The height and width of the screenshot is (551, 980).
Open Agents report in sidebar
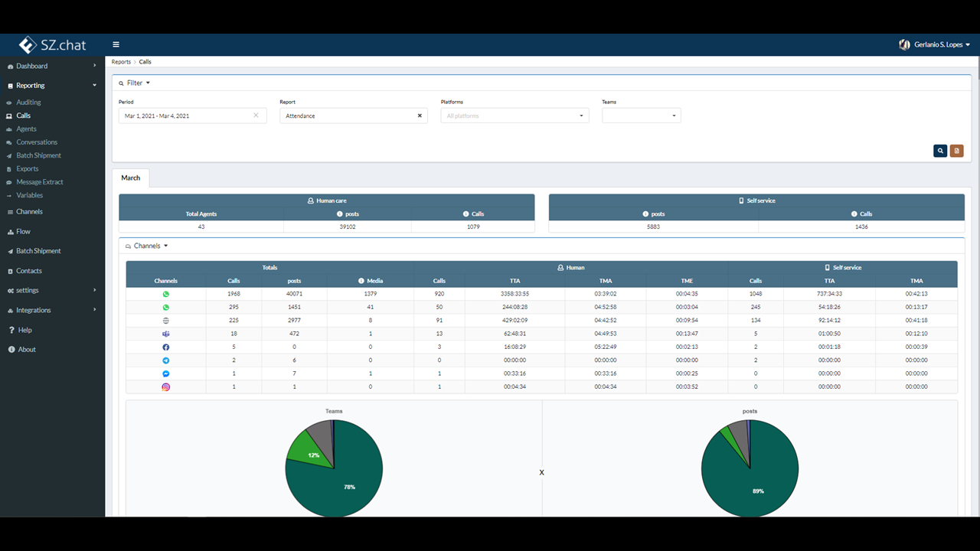27,129
